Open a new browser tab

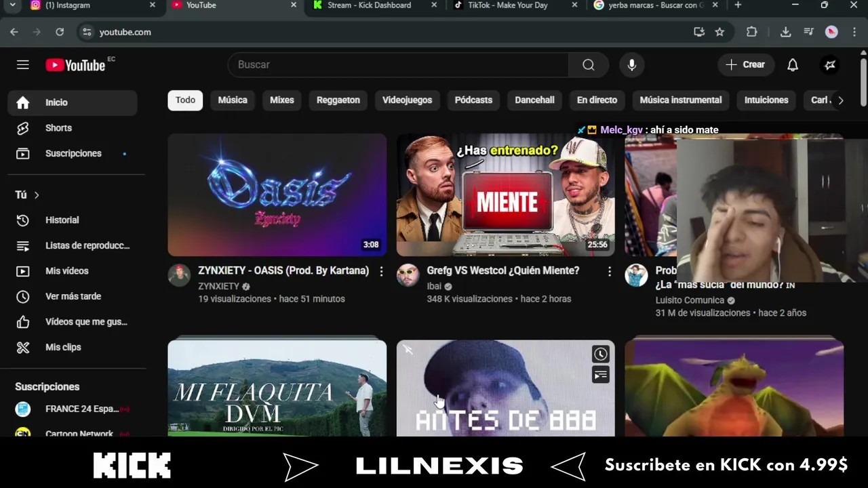(738, 5)
